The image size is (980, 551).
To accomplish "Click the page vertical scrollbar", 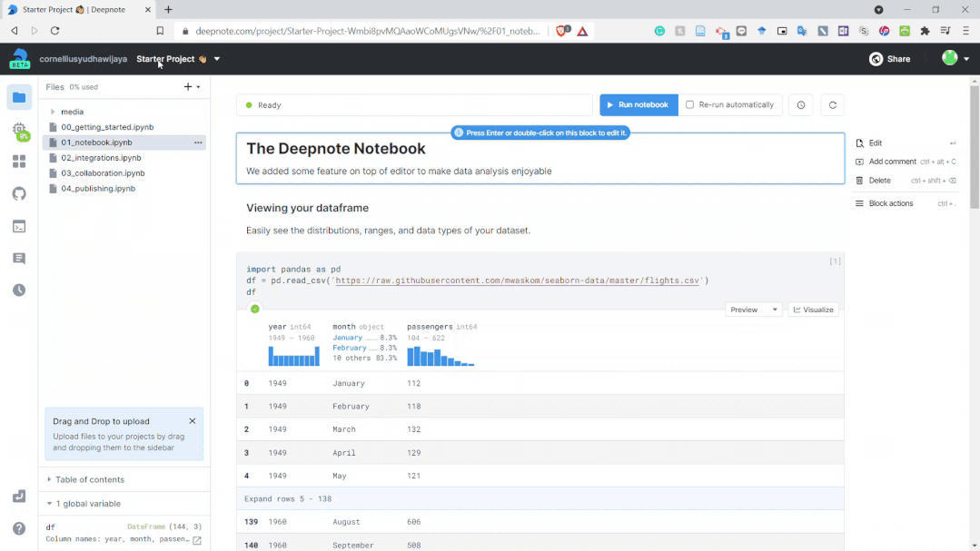I will coord(975,147).
